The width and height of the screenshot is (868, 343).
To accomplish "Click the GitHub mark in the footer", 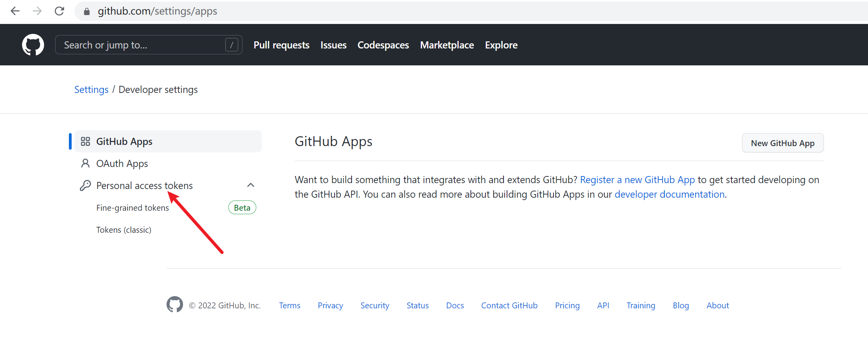I will pos(175,304).
